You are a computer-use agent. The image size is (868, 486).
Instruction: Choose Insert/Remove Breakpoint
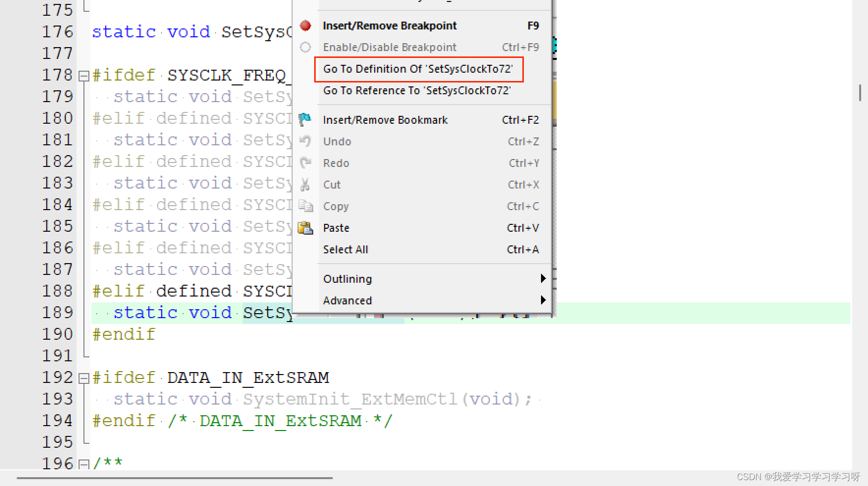click(422, 26)
